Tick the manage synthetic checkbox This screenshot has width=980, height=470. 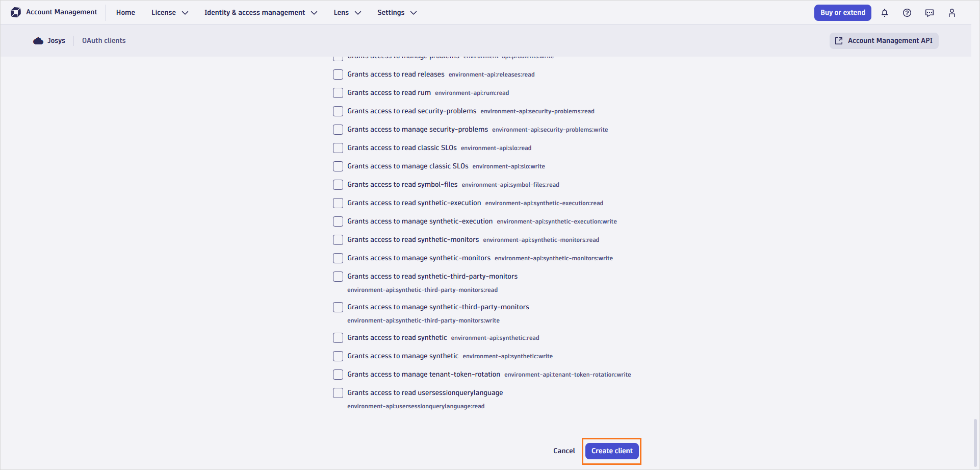(x=338, y=356)
